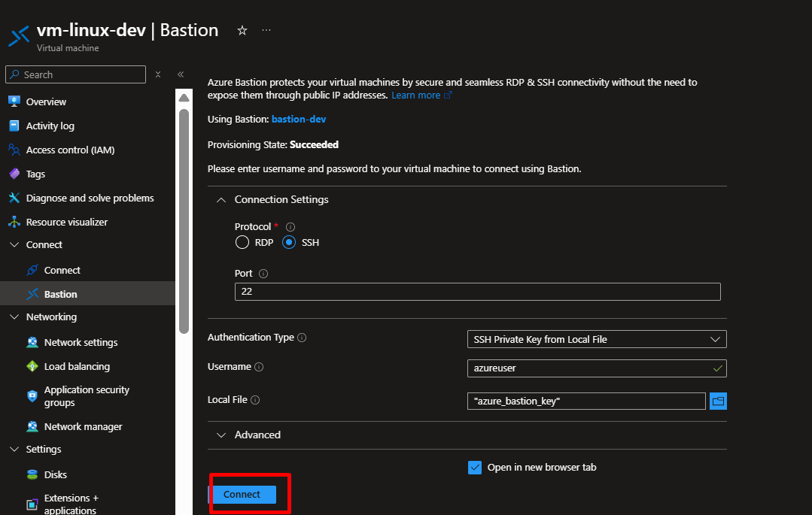This screenshot has height=515, width=812.
Task: Click the blue Connect button
Action: point(242,495)
